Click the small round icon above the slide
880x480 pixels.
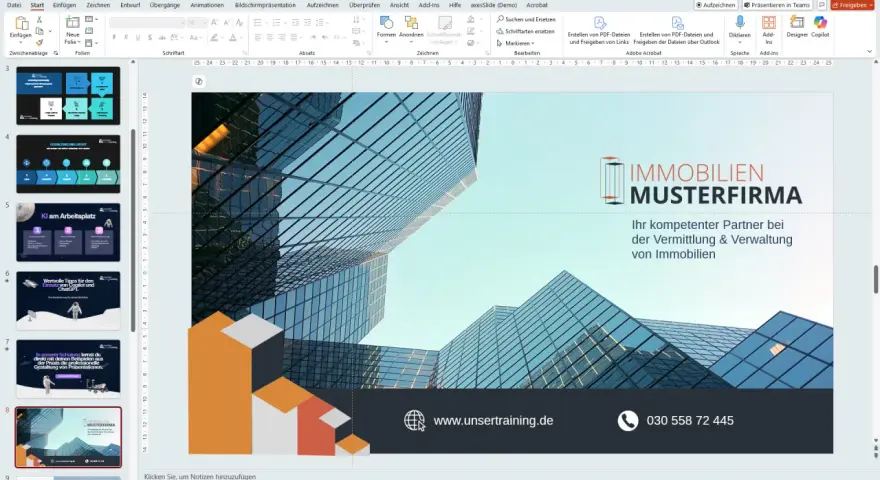199,81
